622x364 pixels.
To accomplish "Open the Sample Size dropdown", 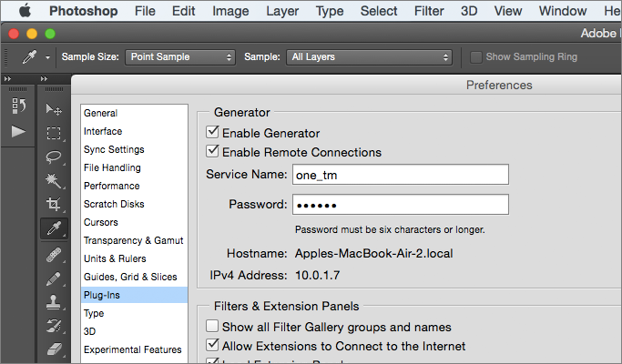I will [180, 57].
